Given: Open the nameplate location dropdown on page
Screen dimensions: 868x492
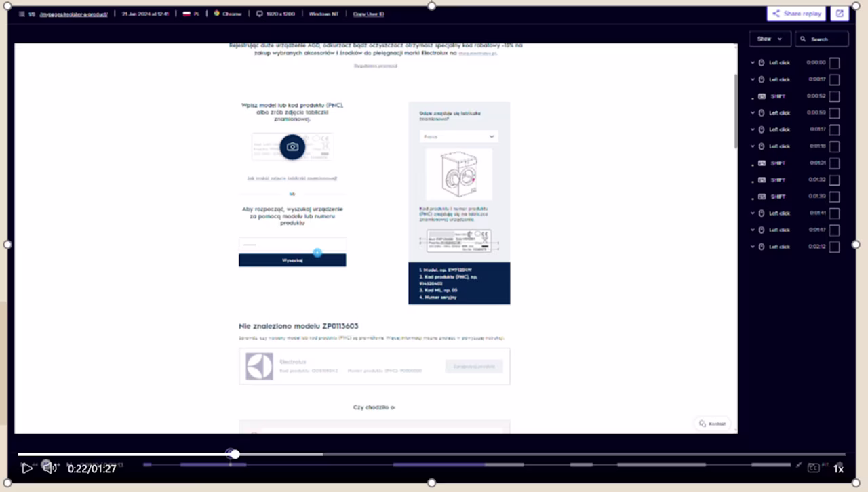Looking at the screenshot, I should [x=458, y=136].
